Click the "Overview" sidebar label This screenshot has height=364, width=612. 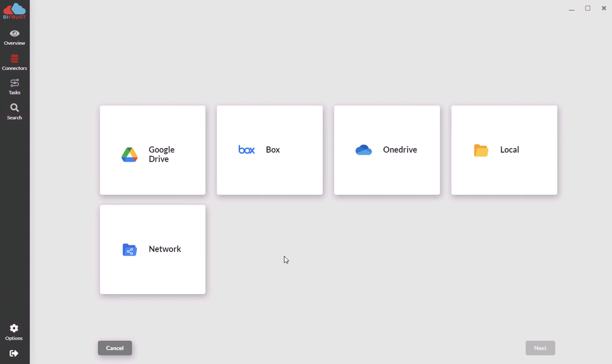tap(14, 43)
